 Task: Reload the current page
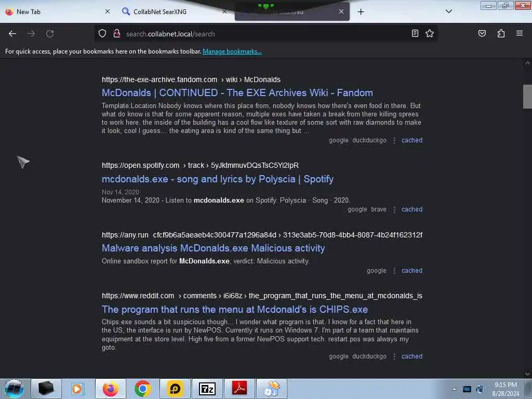pyautogui.click(x=50, y=34)
